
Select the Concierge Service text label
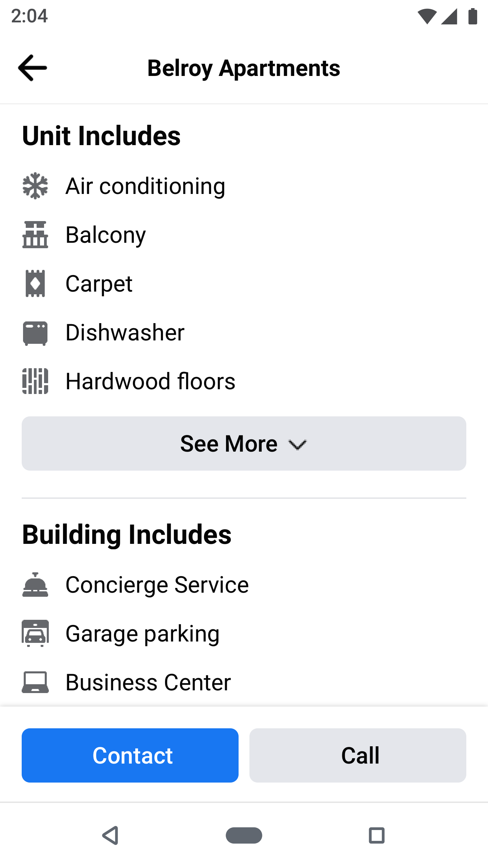[x=157, y=585]
